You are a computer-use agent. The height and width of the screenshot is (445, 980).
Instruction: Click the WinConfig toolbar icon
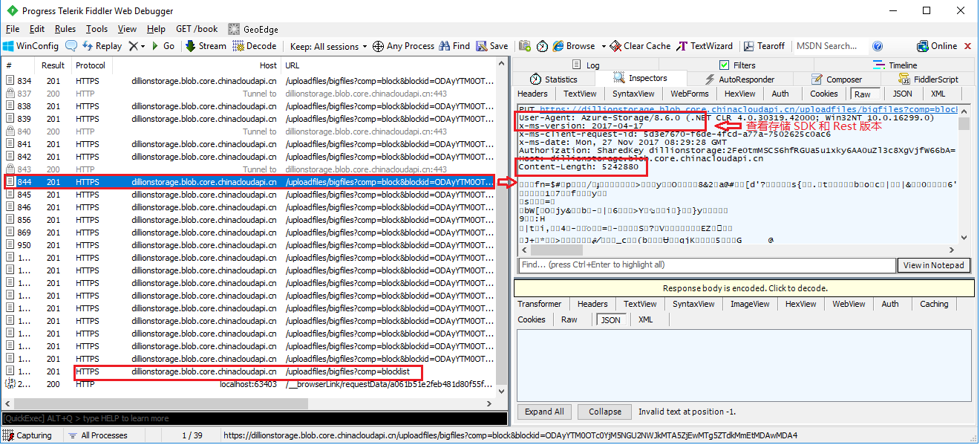click(9, 46)
